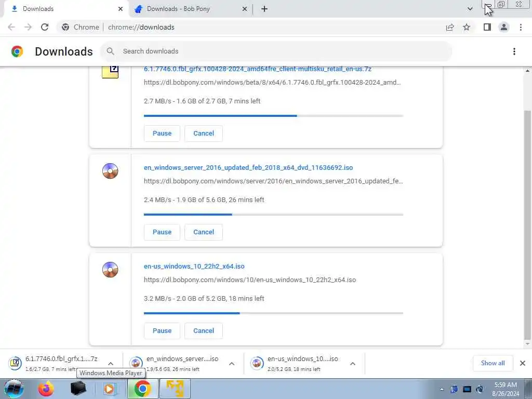Click the disc icon for windows server ISO
This screenshot has width=532, height=399.
coord(110,170)
